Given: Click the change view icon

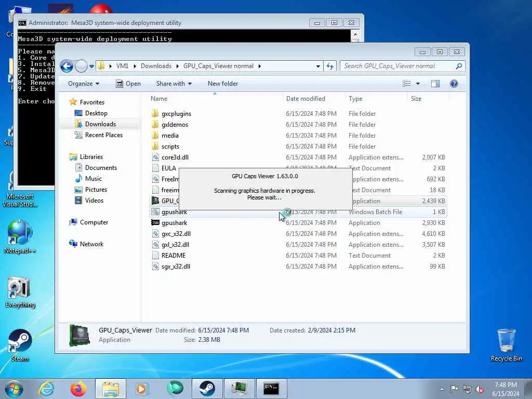Looking at the screenshot, I should tap(406, 84).
